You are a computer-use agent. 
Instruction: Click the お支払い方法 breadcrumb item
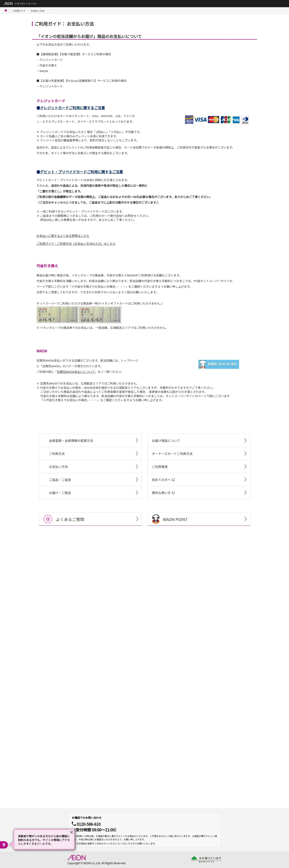pos(37,11)
